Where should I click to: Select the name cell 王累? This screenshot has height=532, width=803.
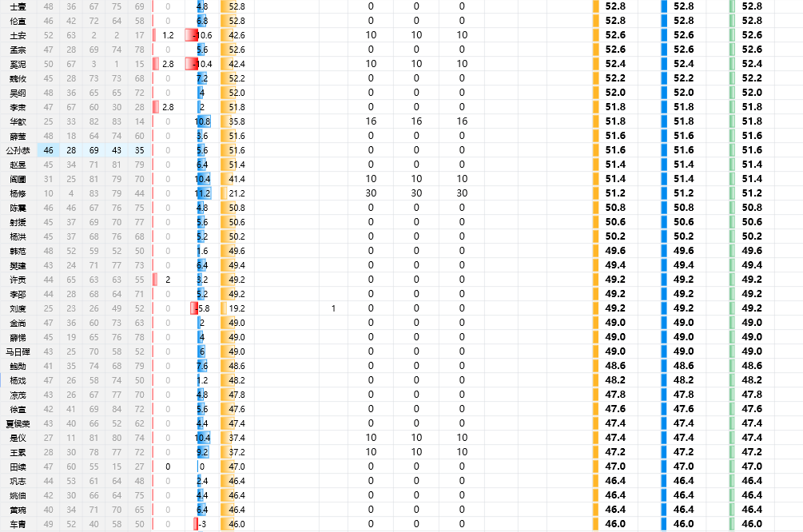pyautogui.click(x=18, y=453)
